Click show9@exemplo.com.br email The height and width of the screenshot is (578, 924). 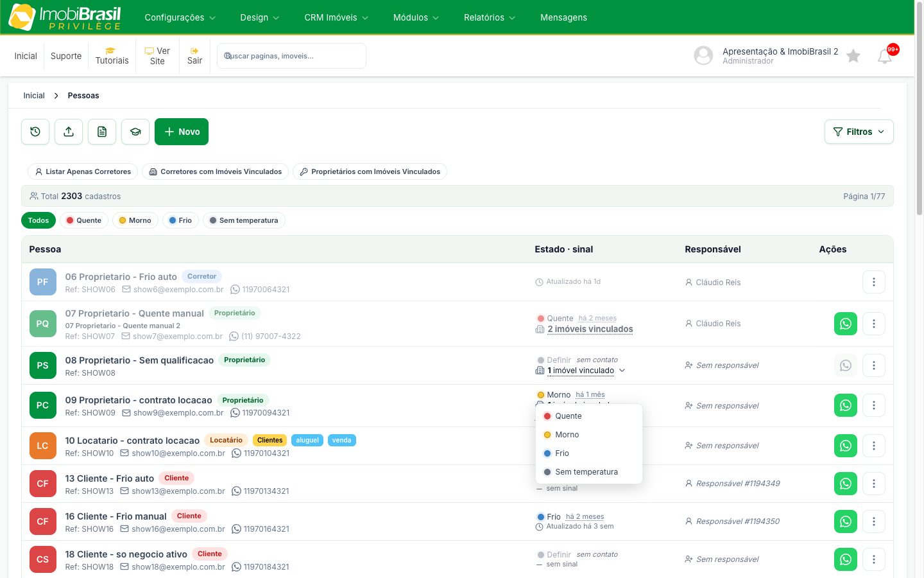[x=178, y=413]
